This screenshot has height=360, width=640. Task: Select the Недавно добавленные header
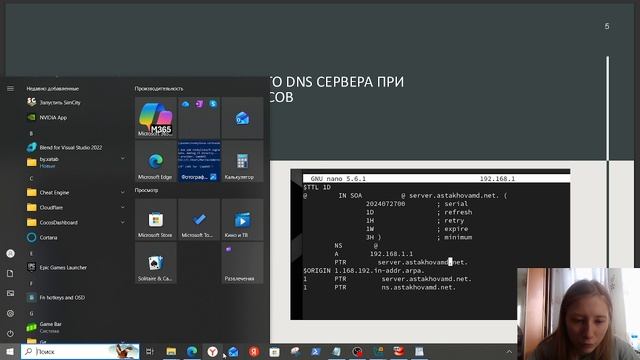pos(53,89)
